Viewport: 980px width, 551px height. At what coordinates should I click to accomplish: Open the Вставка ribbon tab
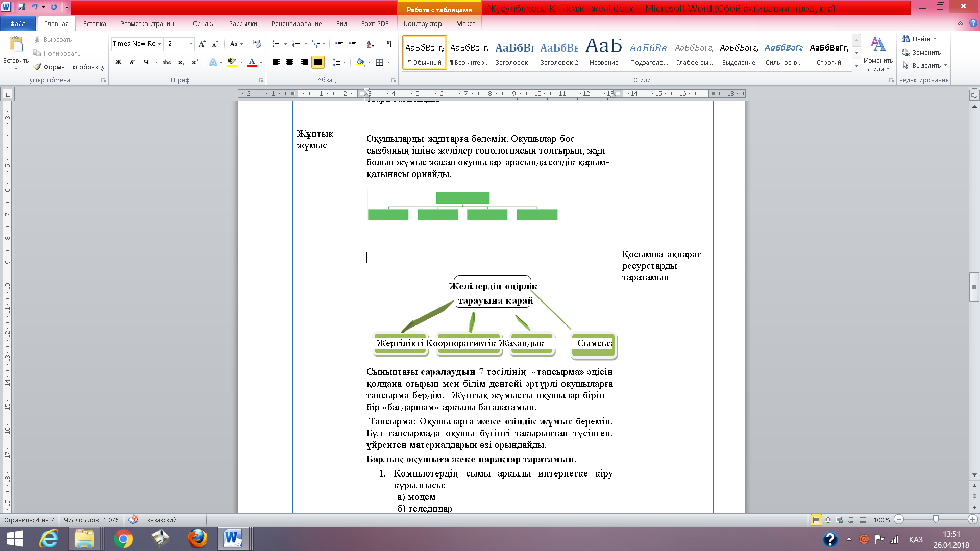point(94,23)
